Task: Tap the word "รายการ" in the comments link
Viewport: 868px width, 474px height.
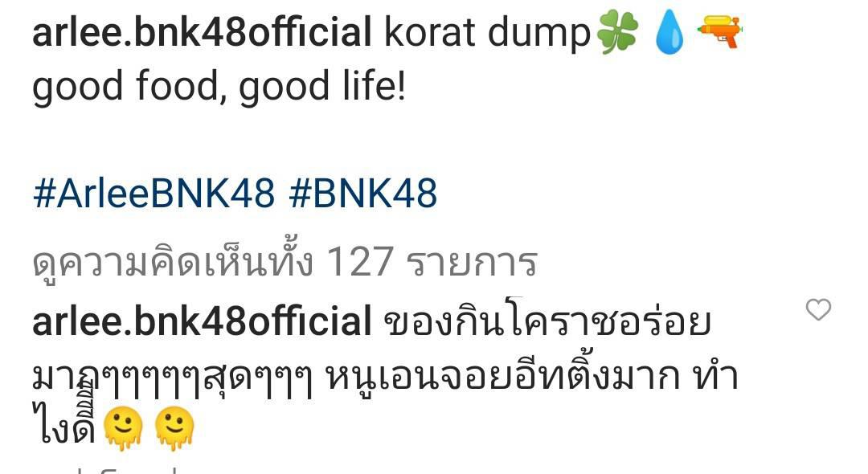Action: coord(473,263)
